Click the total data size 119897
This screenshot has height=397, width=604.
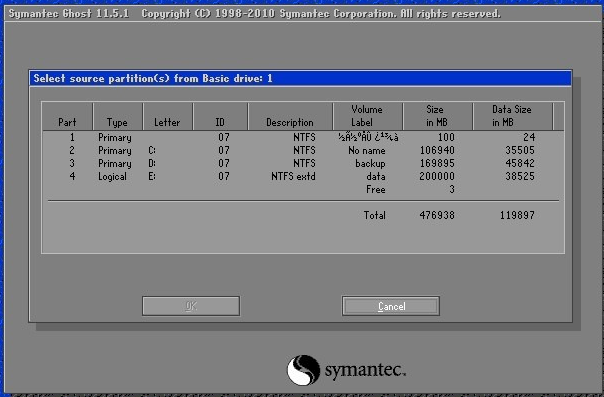tap(517, 215)
